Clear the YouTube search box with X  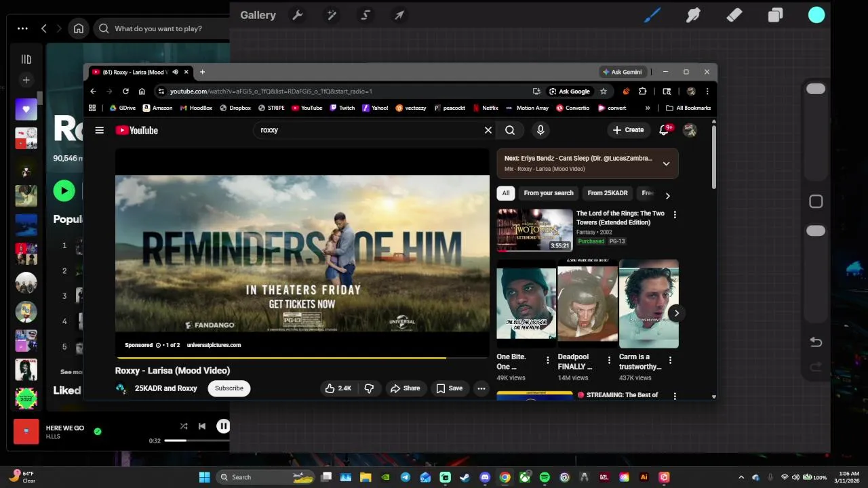point(488,130)
